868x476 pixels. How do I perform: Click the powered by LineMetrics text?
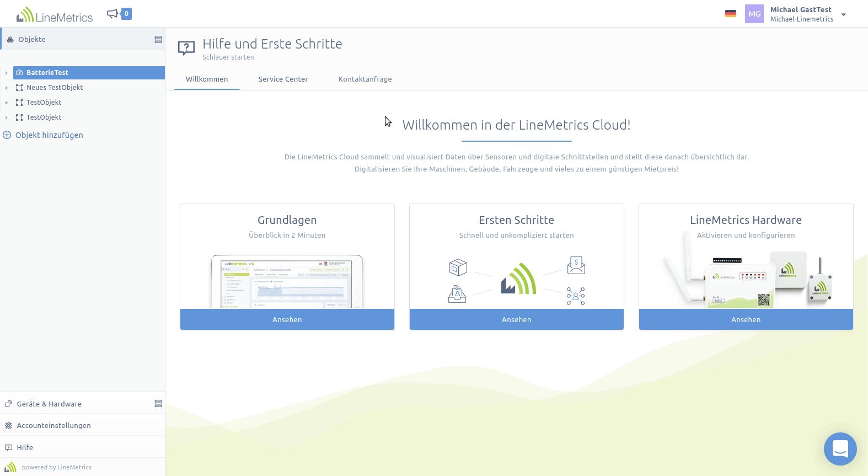click(x=57, y=467)
